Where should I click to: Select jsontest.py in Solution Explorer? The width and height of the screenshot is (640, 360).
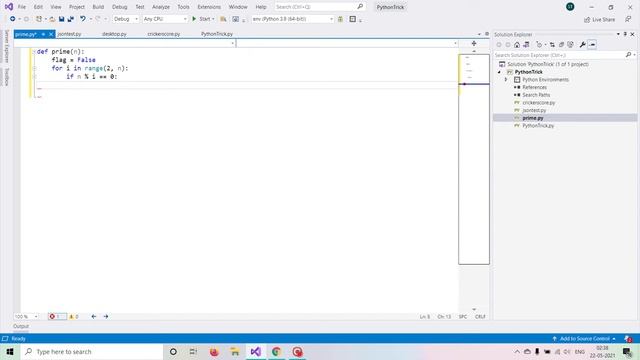click(534, 110)
